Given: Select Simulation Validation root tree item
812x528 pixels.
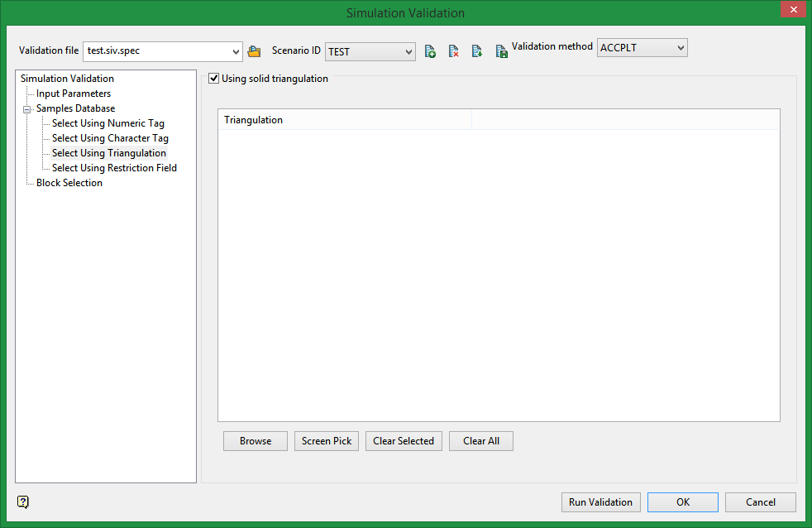Looking at the screenshot, I should click(x=67, y=79).
